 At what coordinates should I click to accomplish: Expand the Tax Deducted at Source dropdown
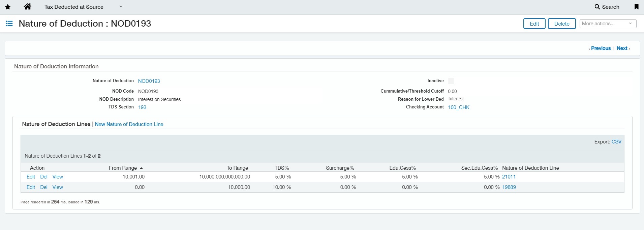[121, 7]
